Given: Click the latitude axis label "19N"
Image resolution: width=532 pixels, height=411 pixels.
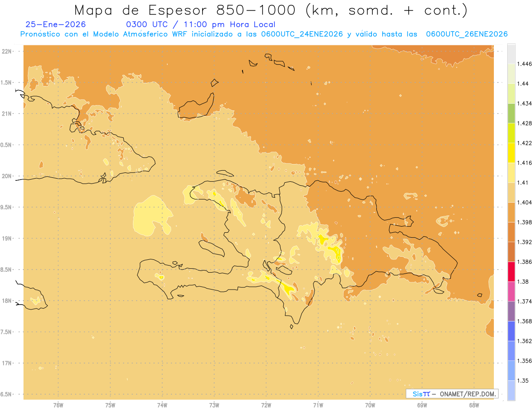Looking at the screenshot, I should tap(7, 239).
